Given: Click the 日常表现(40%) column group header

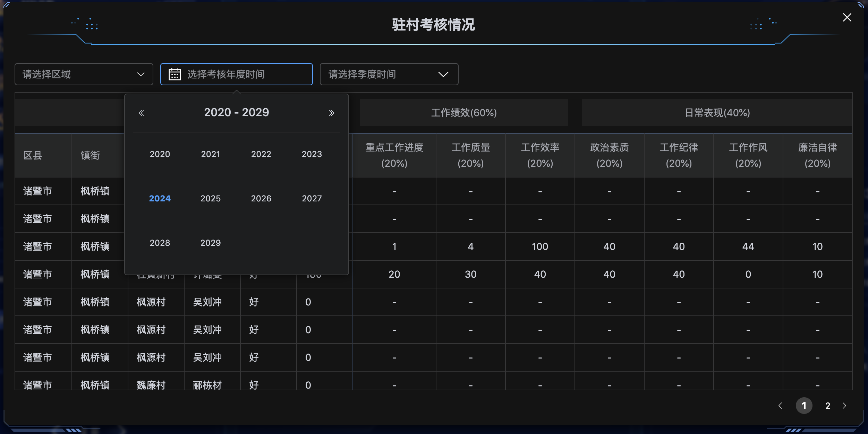Looking at the screenshot, I should (x=717, y=113).
